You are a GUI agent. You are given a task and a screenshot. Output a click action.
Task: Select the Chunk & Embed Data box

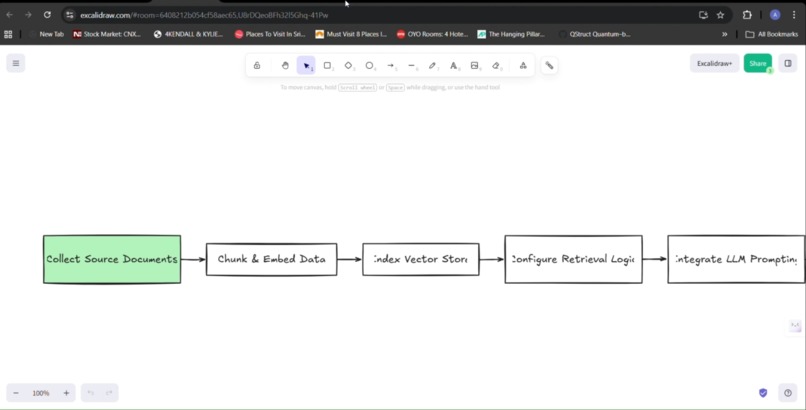pyautogui.click(x=271, y=259)
